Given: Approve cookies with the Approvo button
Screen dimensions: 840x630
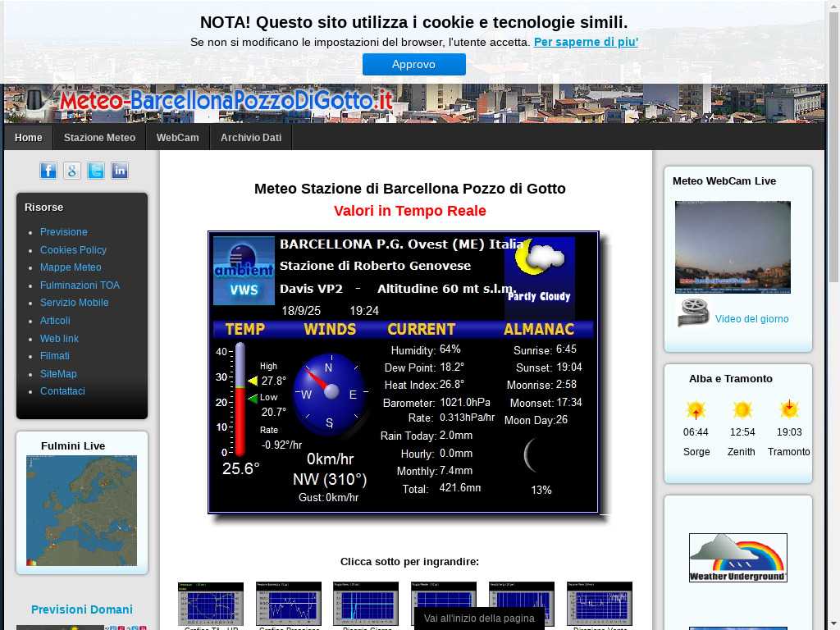Looking at the screenshot, I should pos(413,64).
